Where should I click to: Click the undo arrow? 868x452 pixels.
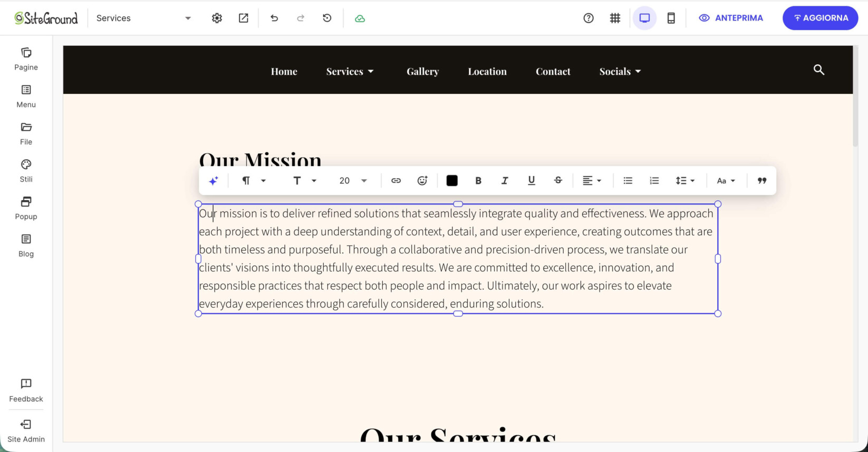(274, 18)
